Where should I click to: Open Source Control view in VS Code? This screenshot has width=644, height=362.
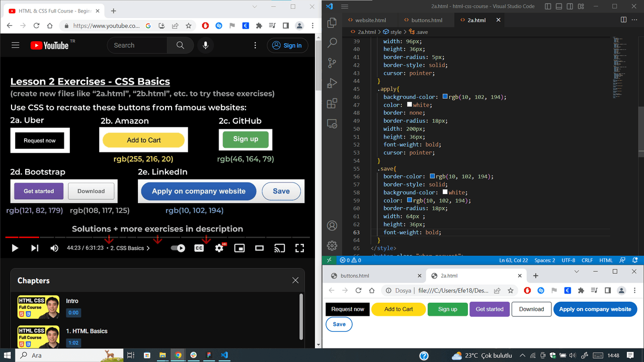(332, 63)
